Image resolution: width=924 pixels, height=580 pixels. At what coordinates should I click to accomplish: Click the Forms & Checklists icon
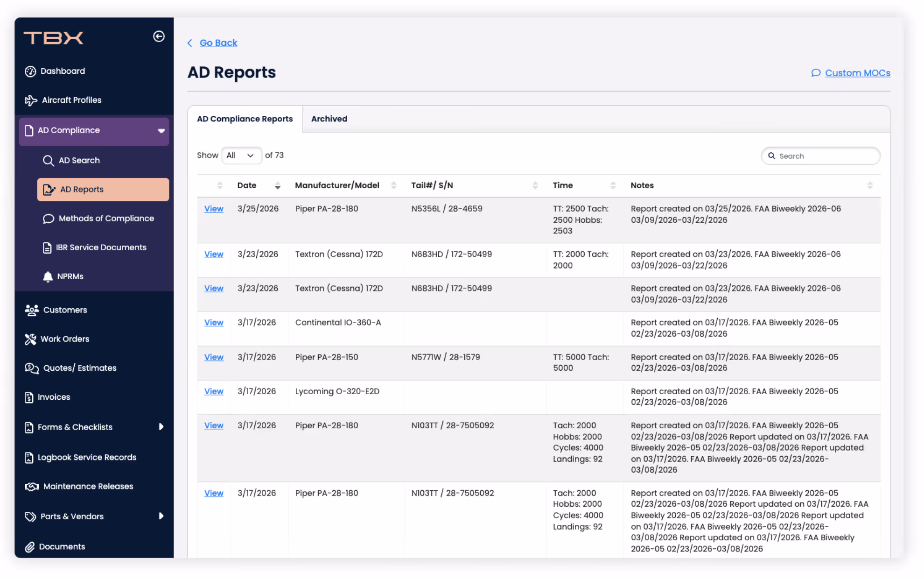pos(29,428)
